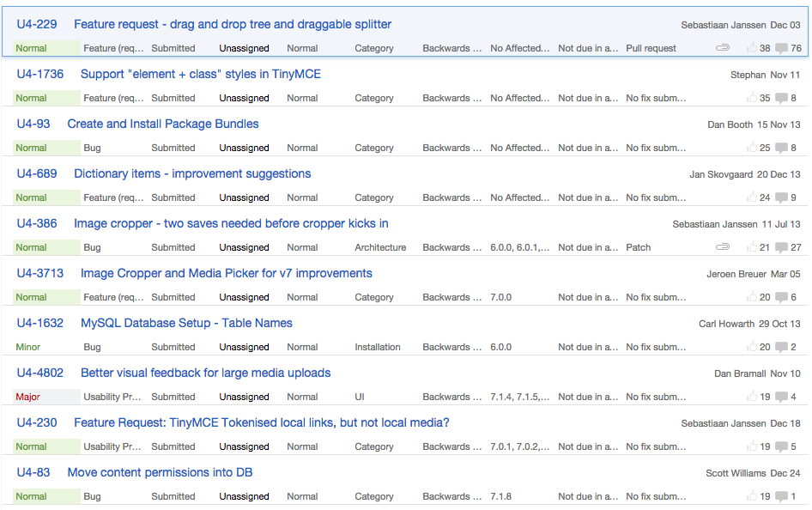Click thumbs-up icon on U4-83 issue
812x510 pixels.
click(752, 496)
